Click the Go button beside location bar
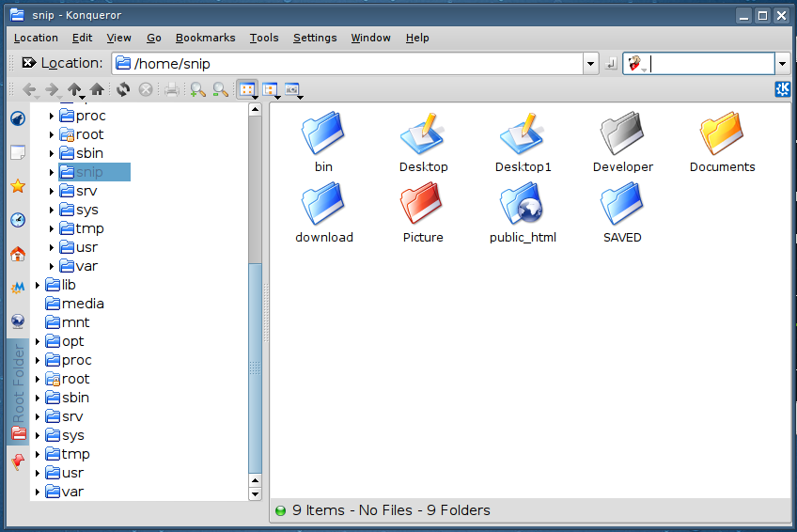797x532 pixels. click(612, 64)
